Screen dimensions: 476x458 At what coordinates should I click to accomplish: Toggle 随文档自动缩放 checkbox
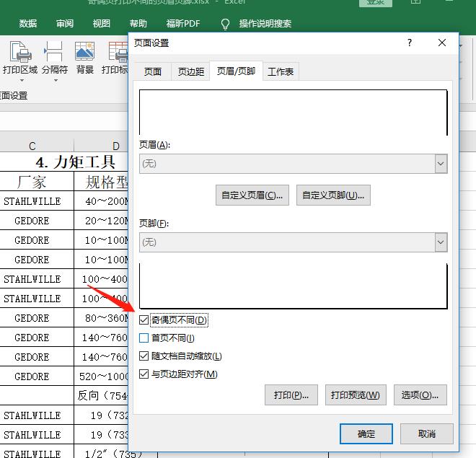point(144,356)
